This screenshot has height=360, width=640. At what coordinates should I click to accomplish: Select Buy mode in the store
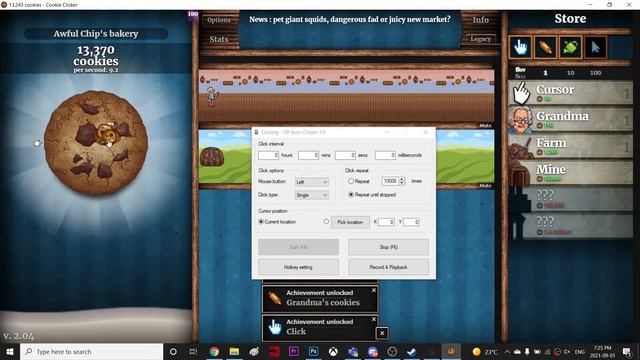pyautogui.click(x=520, y=69)
